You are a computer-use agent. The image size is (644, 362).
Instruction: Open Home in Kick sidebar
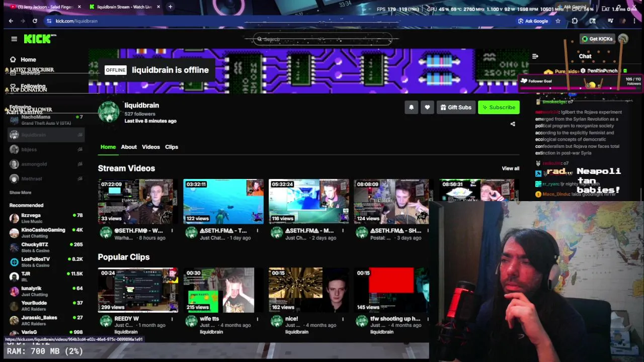tap(23, 59)
